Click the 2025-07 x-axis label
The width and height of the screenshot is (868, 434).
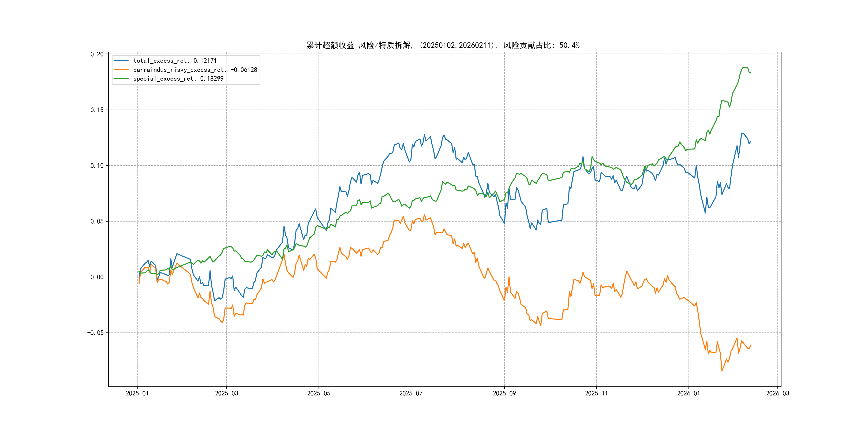[411, 393]
